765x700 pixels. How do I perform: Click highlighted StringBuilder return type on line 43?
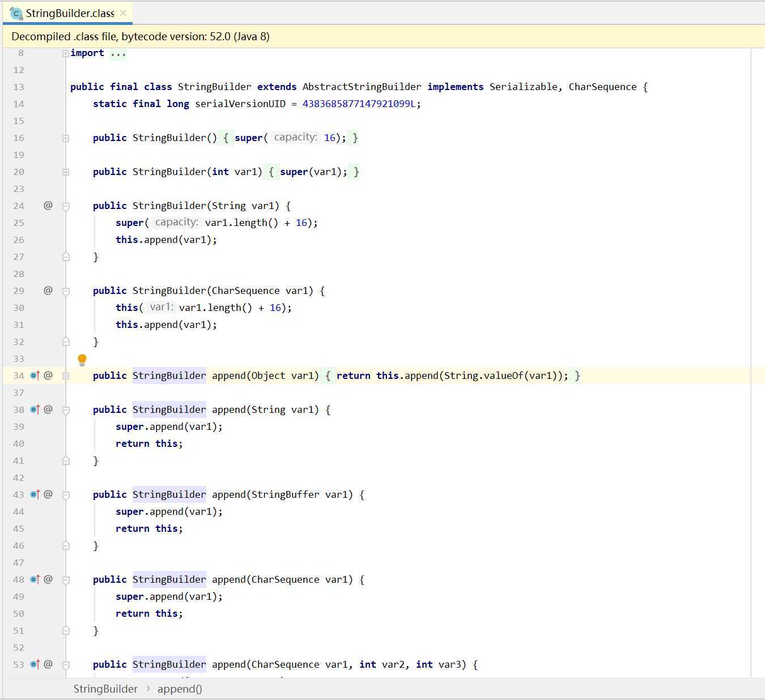pos(169,494)
